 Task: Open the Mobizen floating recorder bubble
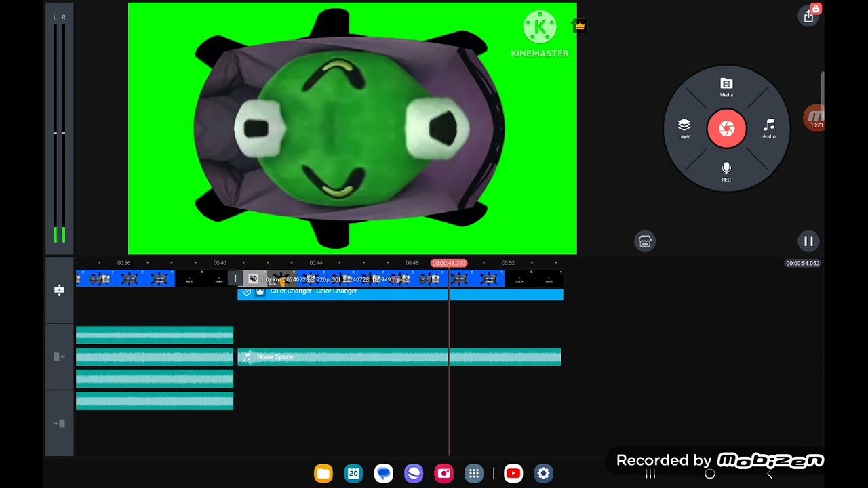[815, 119]
